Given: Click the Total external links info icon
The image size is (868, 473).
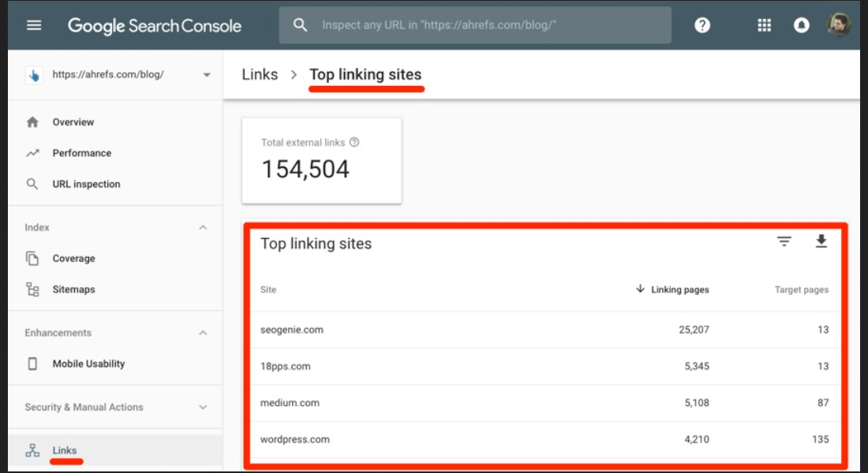Looking at the screenshot, I should pyautogui.click(x=354, y=142).
